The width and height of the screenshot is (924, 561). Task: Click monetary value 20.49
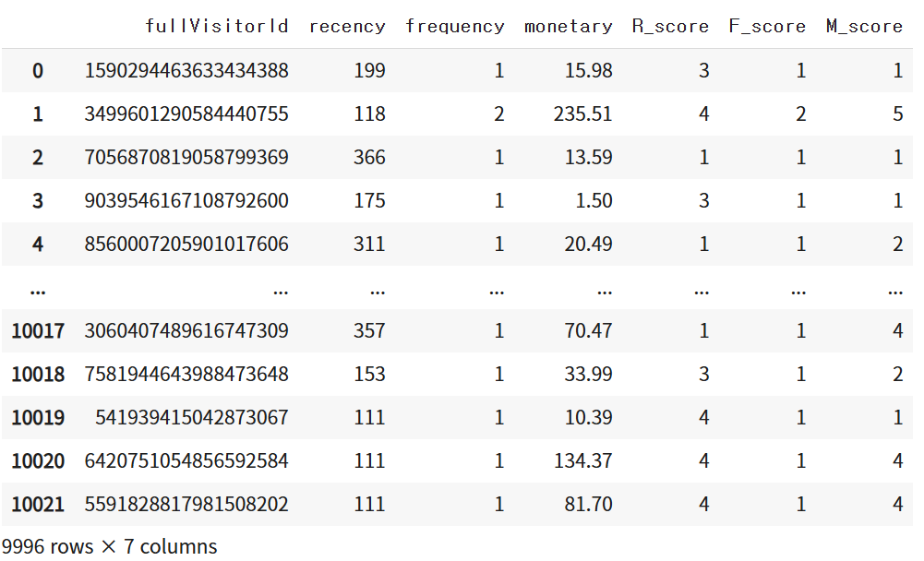click(589, 244)
